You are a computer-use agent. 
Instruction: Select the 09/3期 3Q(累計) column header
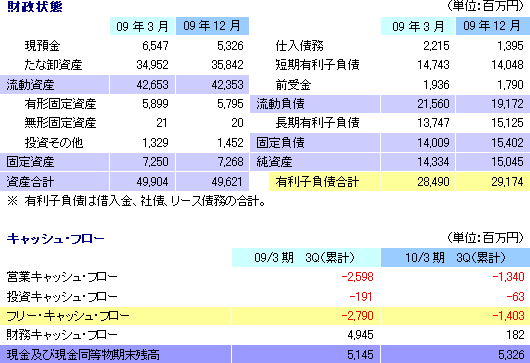(x=306, y=258)
